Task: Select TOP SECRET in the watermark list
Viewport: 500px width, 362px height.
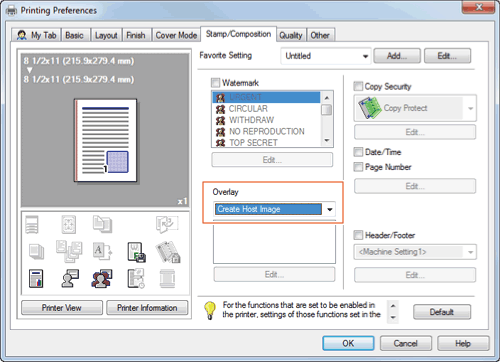Action: point(253,143)
